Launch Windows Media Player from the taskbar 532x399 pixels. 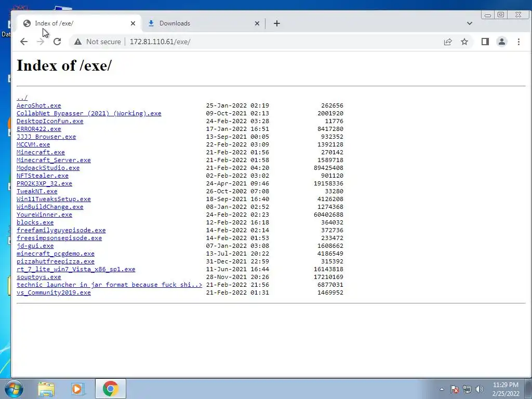pyautogui.click(x=78, y=389)
